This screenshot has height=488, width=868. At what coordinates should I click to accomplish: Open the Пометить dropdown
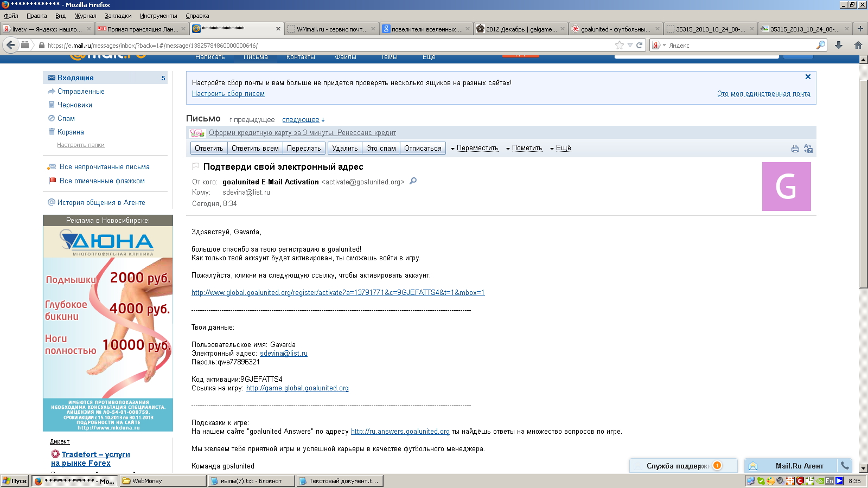click(x=524, y=148)
